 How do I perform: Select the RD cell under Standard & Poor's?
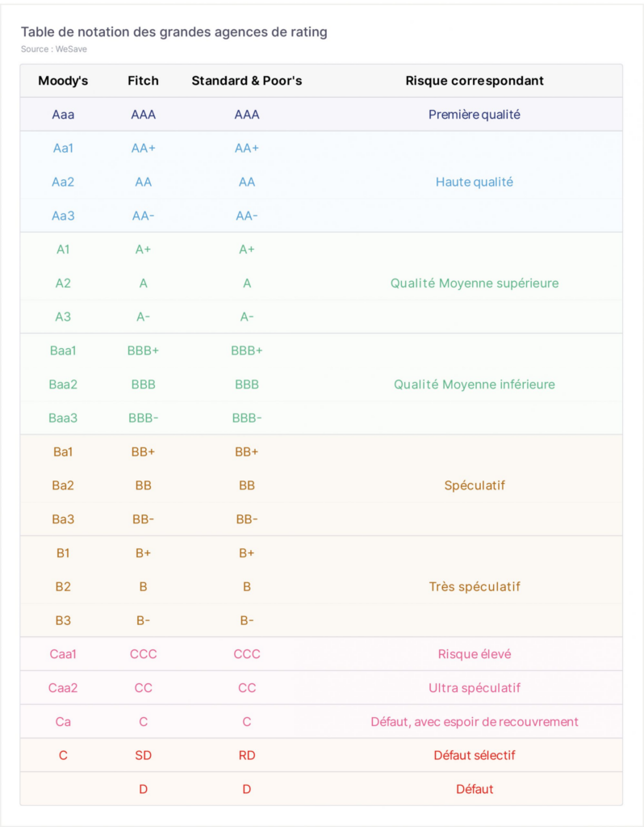click(x=247, y=755)
